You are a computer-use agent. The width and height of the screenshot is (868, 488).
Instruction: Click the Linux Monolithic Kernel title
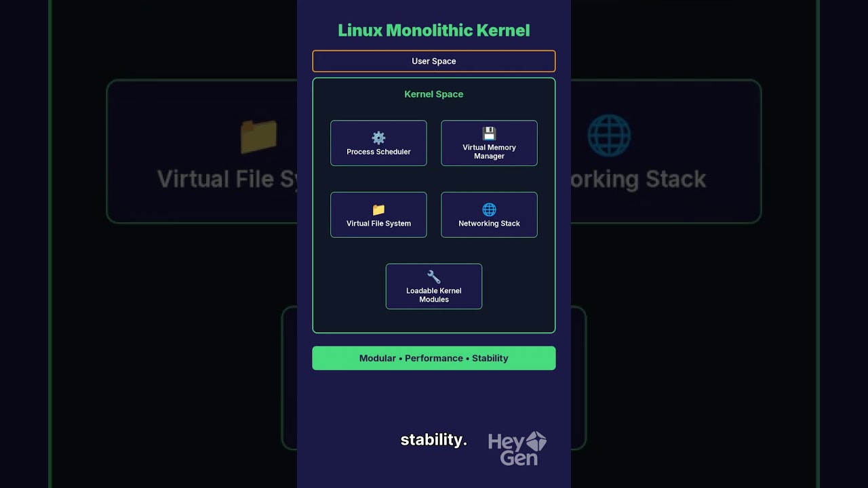(434, 30)
